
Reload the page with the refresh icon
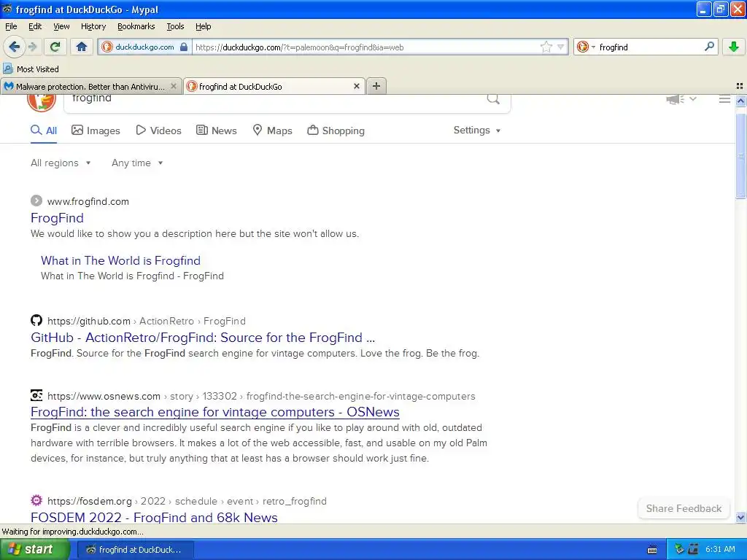55,47
